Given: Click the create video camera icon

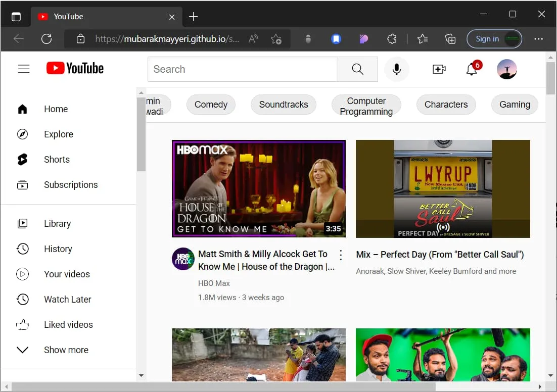Looking at the screenshot, I should (439, 69).
